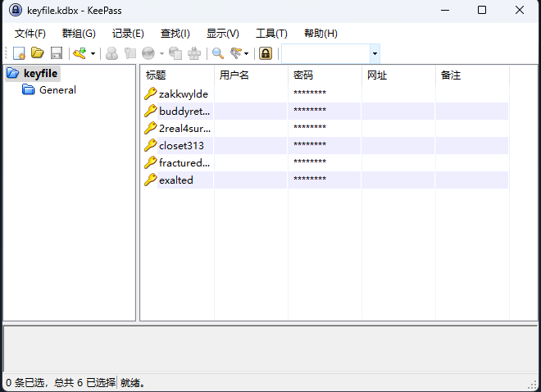Viewport: 541px width, 392px height.
Task: Click the key icon beside closet313
Action: (x=151, y=146)
